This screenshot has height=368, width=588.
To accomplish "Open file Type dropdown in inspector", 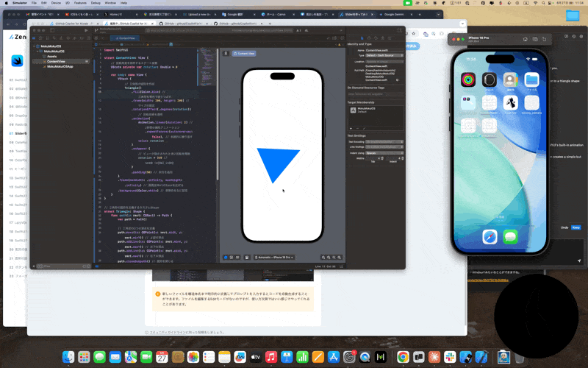I will [384, 55].
